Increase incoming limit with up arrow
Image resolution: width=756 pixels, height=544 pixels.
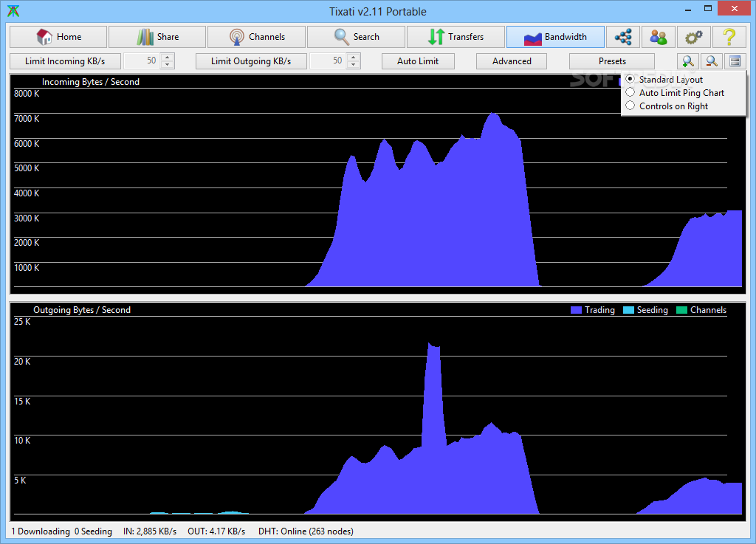[168, 58]
